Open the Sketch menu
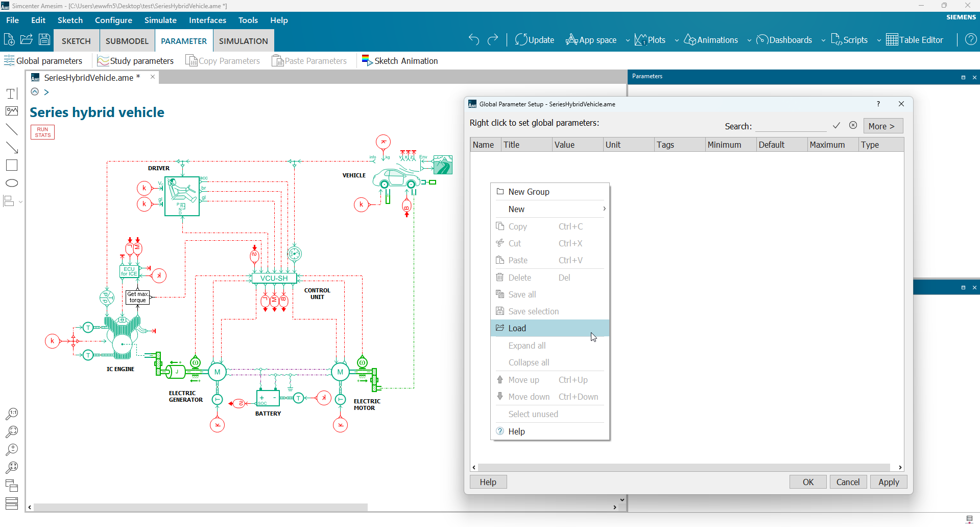The height and width of the screenshot is (527, 980). tap(70, 20)
